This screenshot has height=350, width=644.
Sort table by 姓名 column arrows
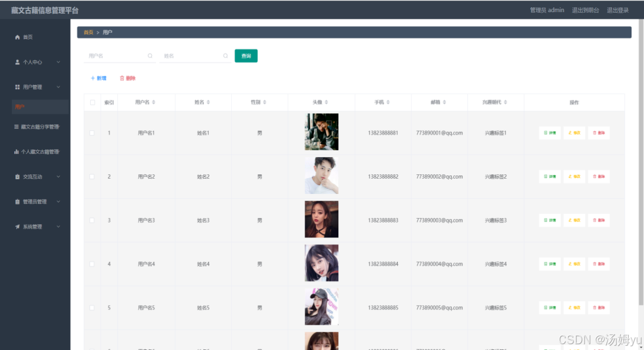208,102
